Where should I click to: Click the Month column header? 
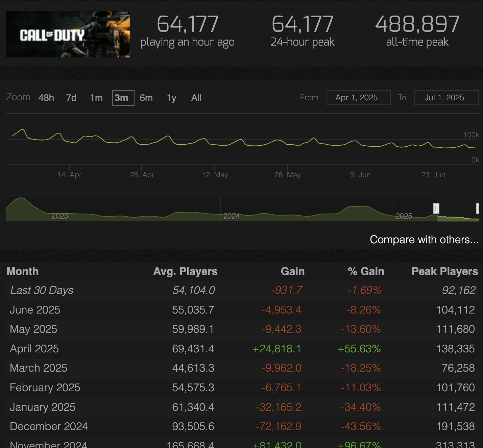click(23, 271)
